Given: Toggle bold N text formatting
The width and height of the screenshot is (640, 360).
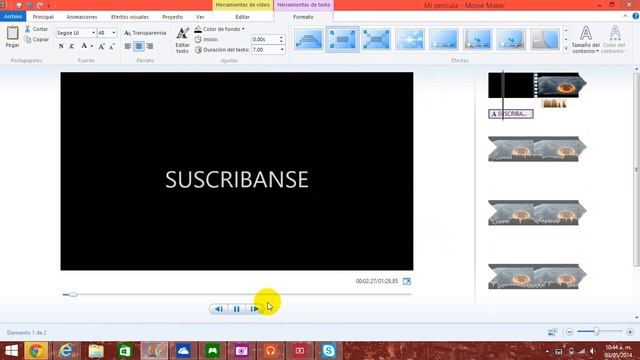Looking at the screenshot, I should coord(61,46).
